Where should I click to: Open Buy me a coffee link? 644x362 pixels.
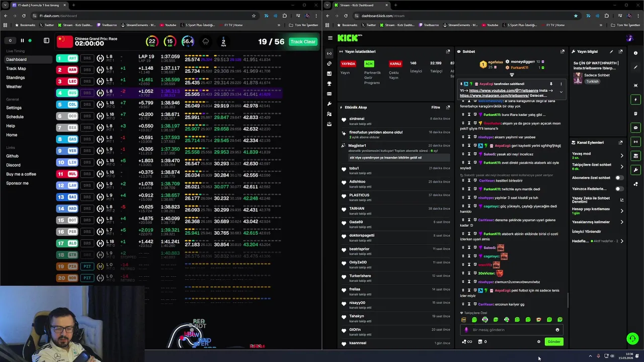[21, 174]
